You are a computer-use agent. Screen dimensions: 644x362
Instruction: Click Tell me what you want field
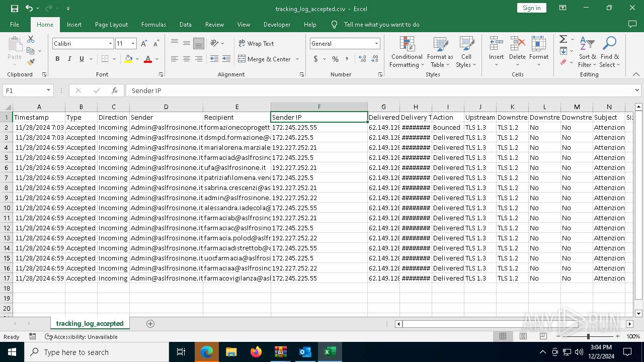click(381, 24)
